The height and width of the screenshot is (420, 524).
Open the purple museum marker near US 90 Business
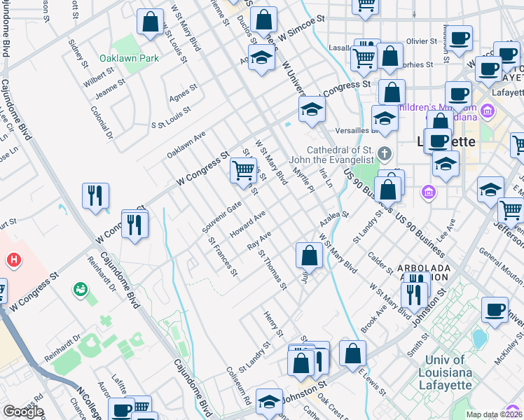(x=429, y=192)
